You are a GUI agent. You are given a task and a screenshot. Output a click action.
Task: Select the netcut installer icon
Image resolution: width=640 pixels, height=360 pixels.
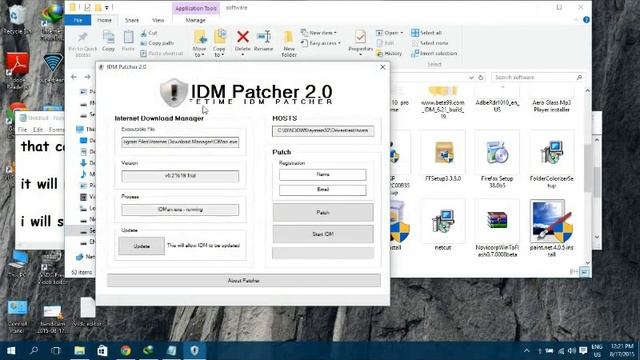point(443,221)
